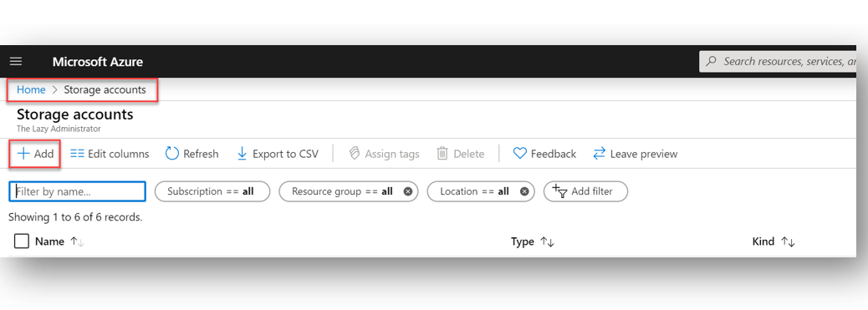Viewport: 868px width, 310px height.
Task: Remove the Resource group filter
Action: click(x=408, y=191)
